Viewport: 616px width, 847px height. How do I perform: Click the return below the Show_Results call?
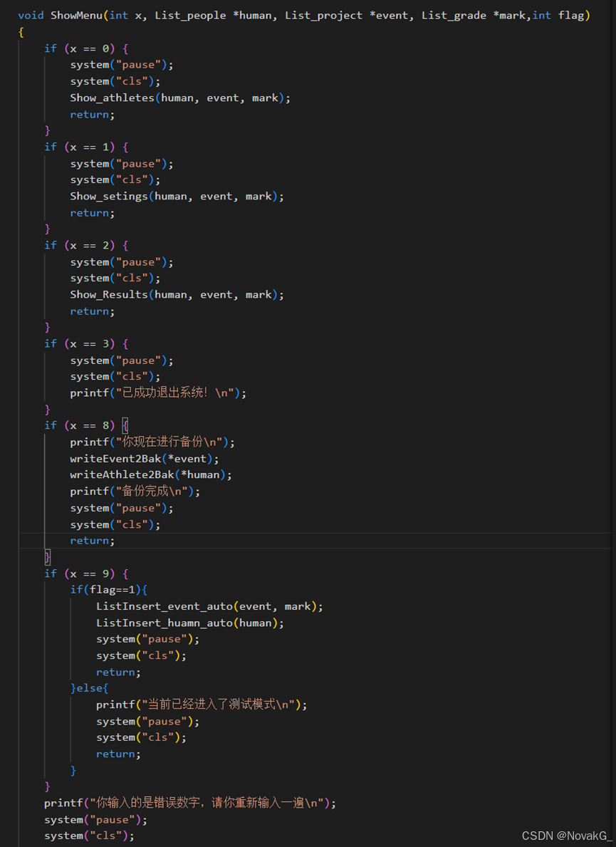pyautogui.click(x=93, y=311)
